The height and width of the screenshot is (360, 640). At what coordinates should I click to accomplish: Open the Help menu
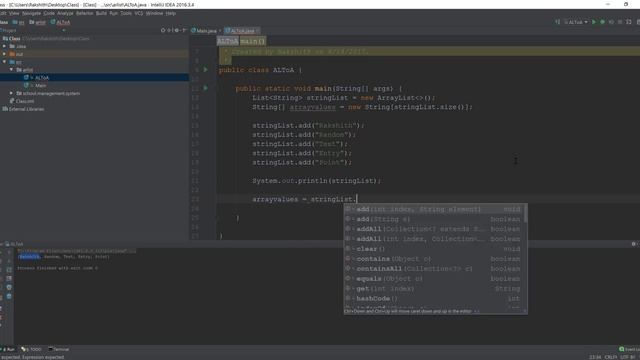pos(171,13)
